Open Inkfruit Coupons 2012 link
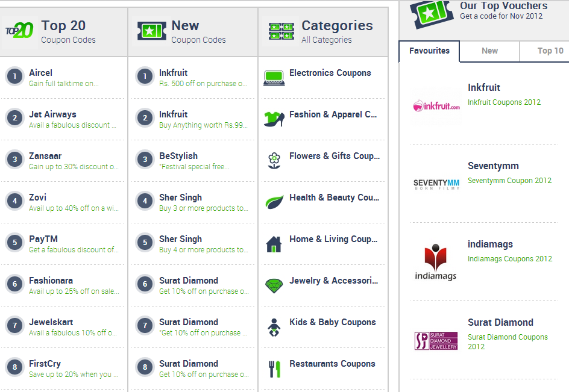Screen dimensions: 569x392 (x=504, y=102)
